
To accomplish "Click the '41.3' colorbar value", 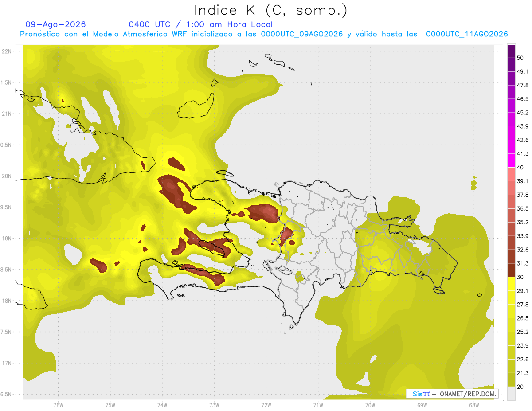I will [523, 154].
